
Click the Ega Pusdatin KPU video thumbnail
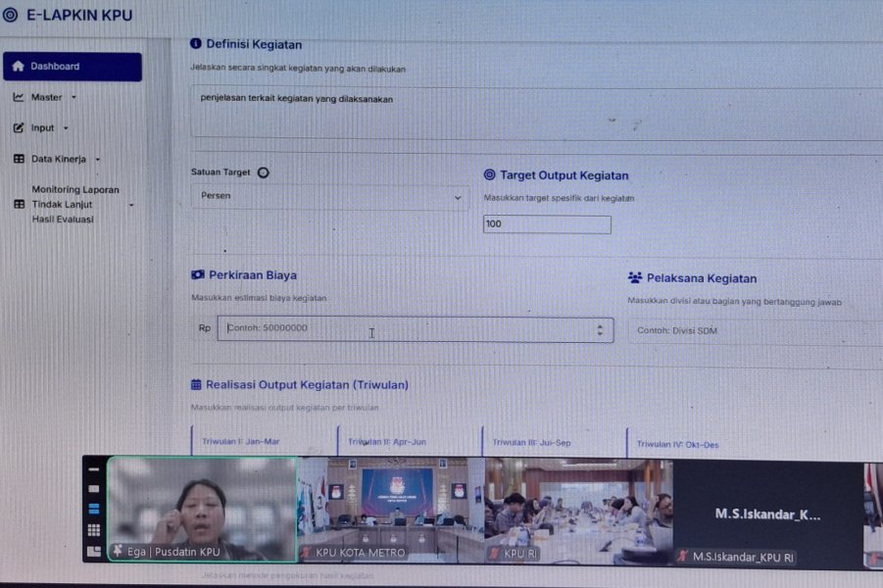[202, 508]
